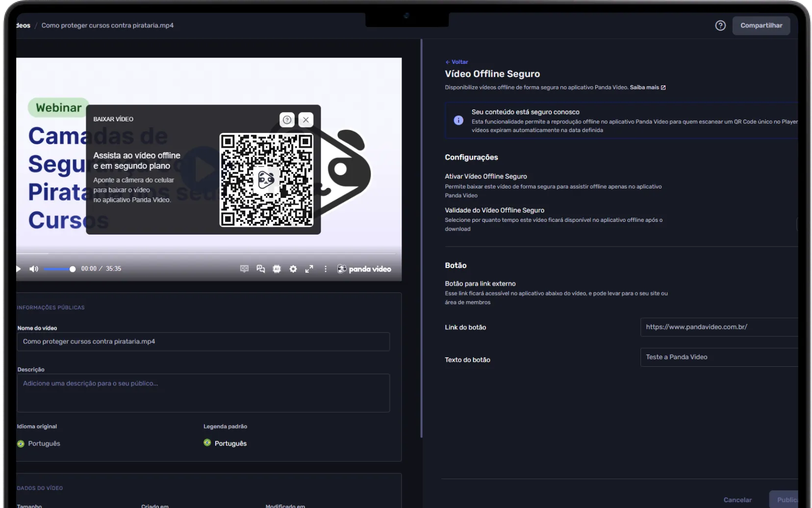
Task: Click the 'Webinar' badge on the video
Action: tap(59, 108)
